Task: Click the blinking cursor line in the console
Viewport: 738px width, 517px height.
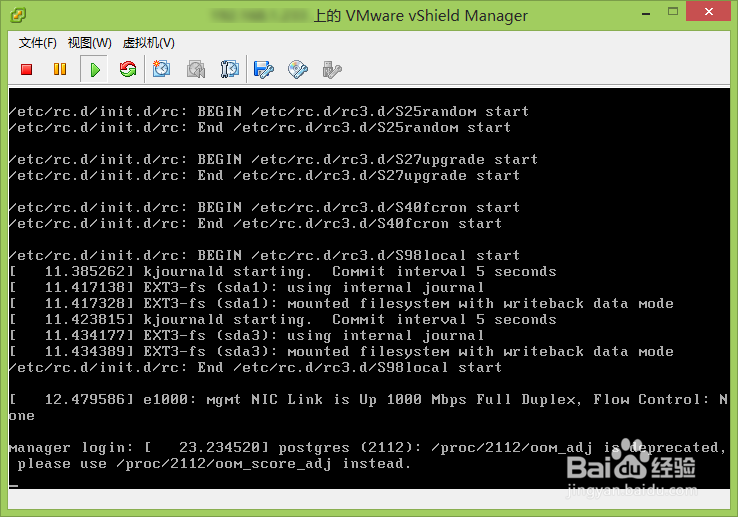Action: point(14,486)
